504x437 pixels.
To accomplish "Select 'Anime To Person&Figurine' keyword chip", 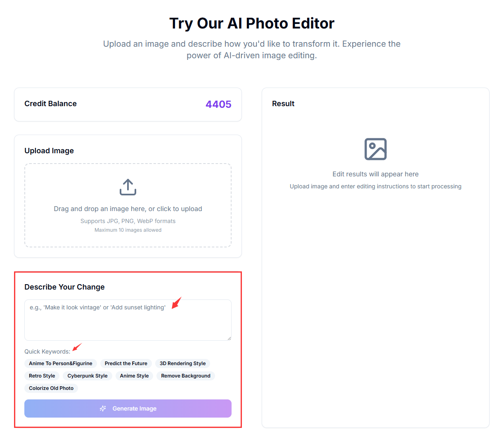I will [60, 363].
